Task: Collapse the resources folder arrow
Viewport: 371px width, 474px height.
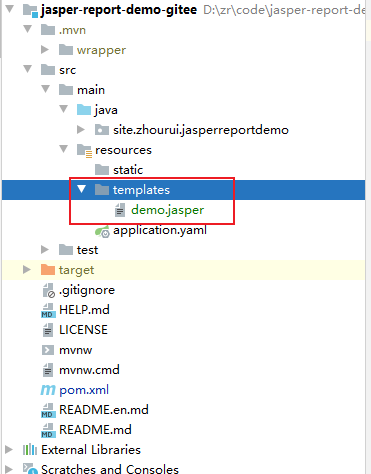Action: point(64,149)
